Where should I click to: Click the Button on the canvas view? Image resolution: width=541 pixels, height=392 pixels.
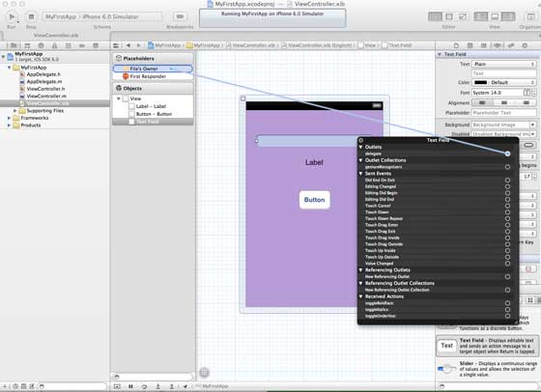tap(314, 200)
